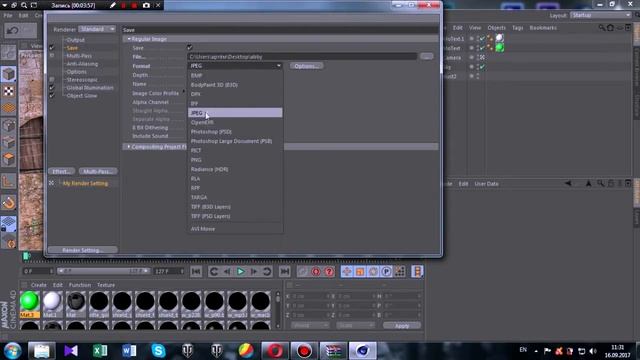Image resolution: width=640 pixels, height=360 pixels.
Task: Step to the next frame
Action: pos(254,271)
